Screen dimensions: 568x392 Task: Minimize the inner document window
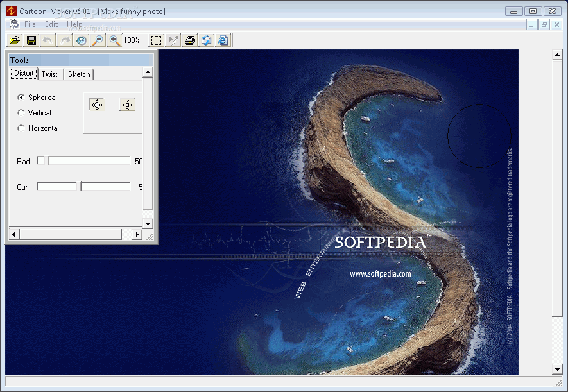(x=532, y=24)
